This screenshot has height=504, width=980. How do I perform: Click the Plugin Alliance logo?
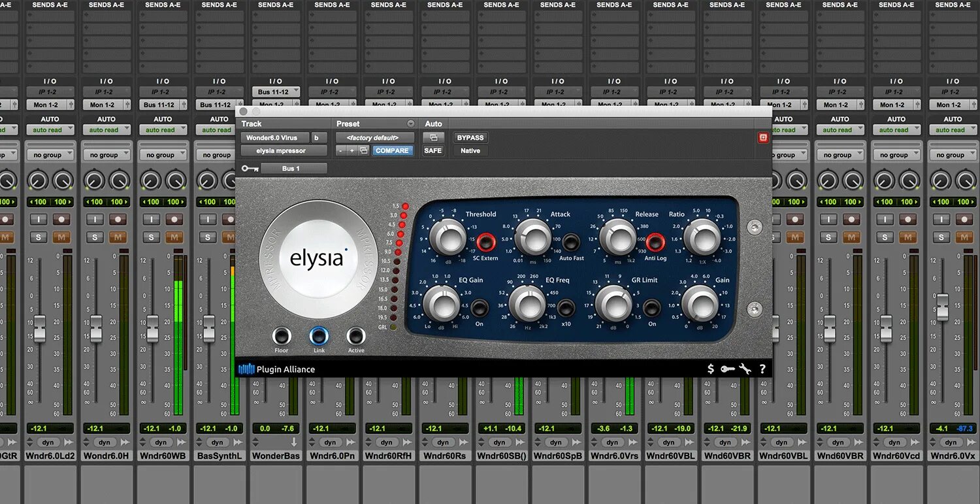[277, 369]
